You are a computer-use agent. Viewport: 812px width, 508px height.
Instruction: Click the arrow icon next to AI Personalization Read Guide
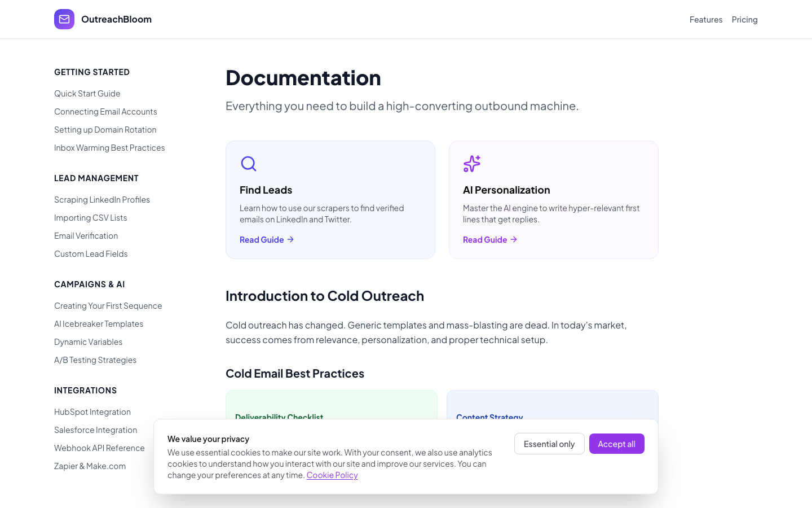pos(514,239)
